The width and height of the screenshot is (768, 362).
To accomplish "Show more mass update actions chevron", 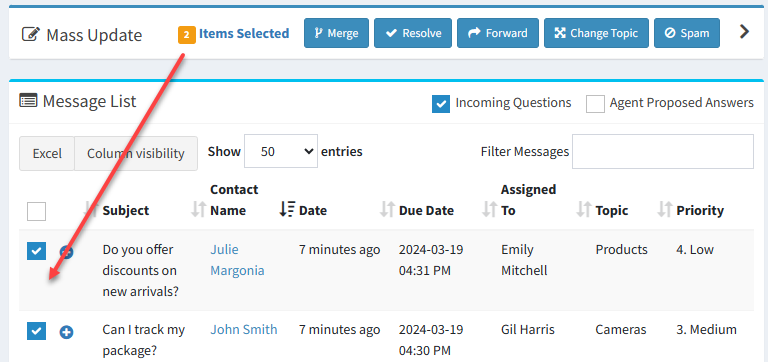I will pyautogui.click(x=744, y=32).
